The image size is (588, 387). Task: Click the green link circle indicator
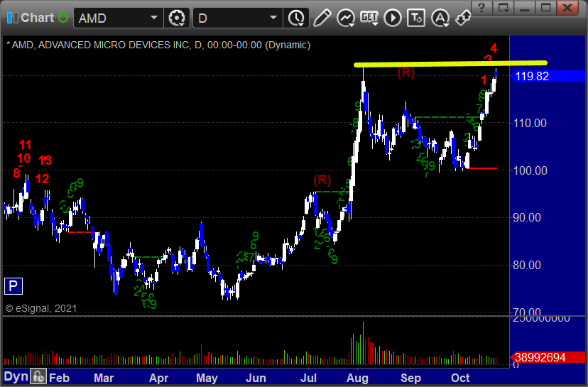click(63, 18)
